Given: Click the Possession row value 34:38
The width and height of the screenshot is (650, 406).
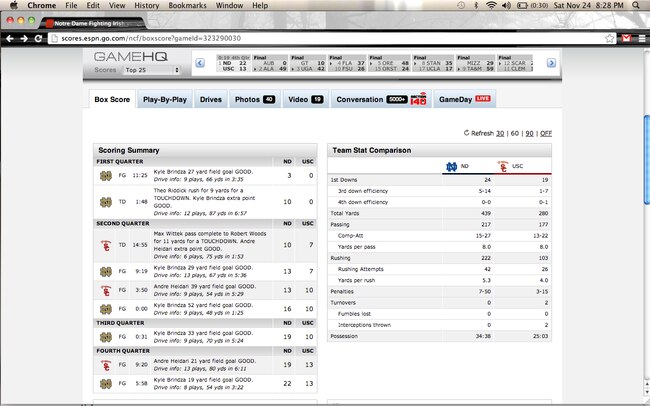Looking at the screenshot, I should click(483, 336).
